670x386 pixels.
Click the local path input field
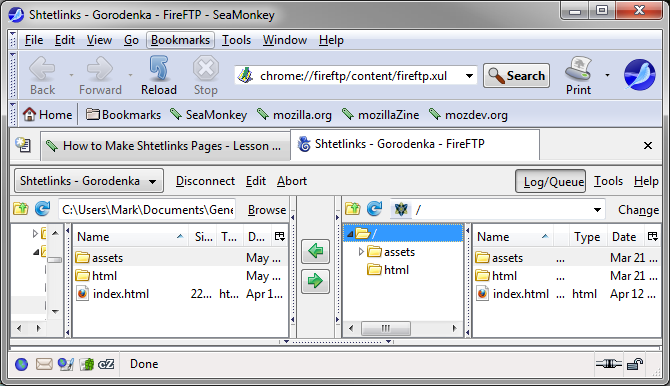point(147,209)
